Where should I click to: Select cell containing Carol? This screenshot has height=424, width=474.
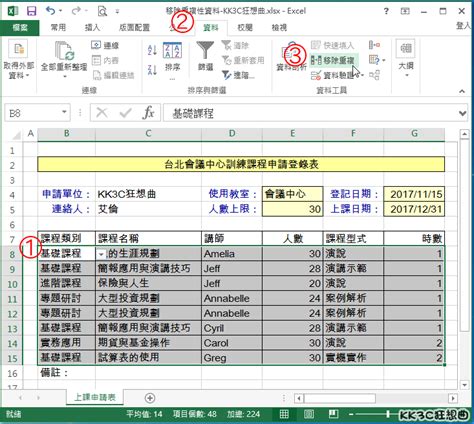232,343
